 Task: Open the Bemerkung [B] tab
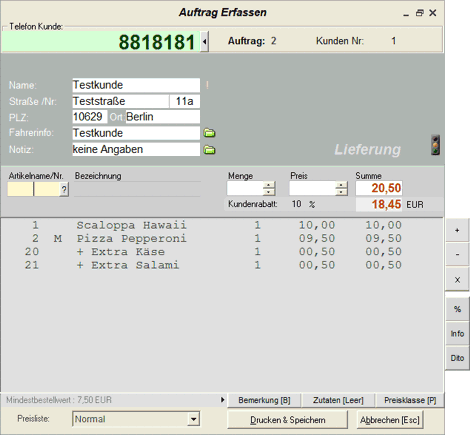[x=264, y=400]
